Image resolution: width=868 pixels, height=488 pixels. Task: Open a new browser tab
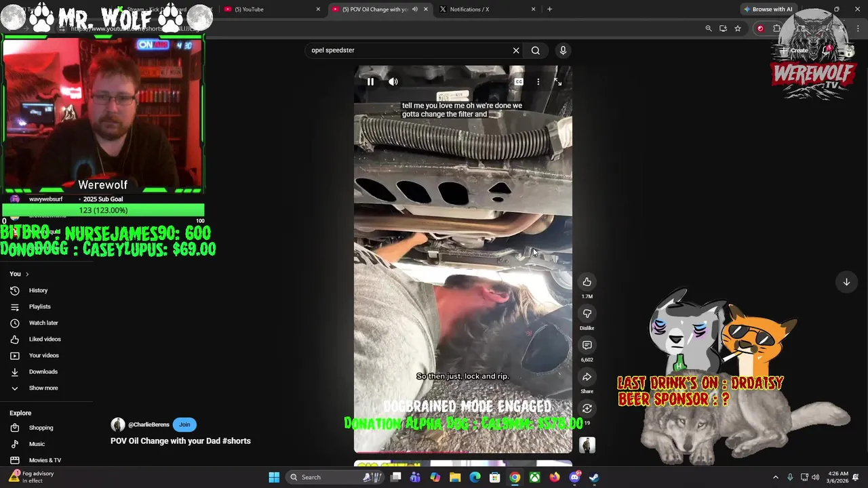click(550, 9)
